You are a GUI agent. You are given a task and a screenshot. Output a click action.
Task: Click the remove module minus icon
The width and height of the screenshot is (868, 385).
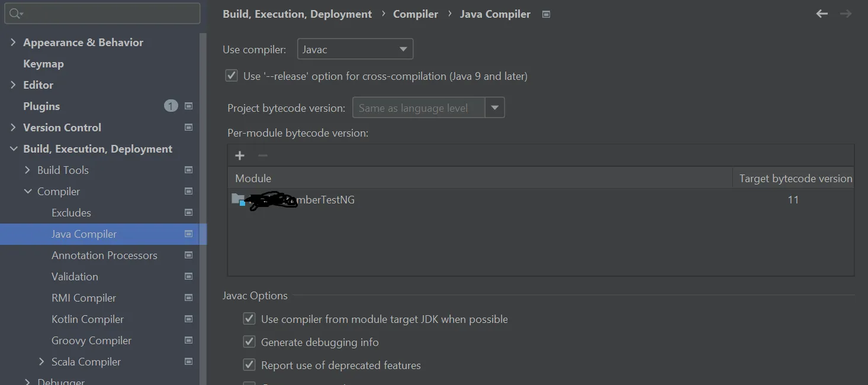tap(263, 156)
